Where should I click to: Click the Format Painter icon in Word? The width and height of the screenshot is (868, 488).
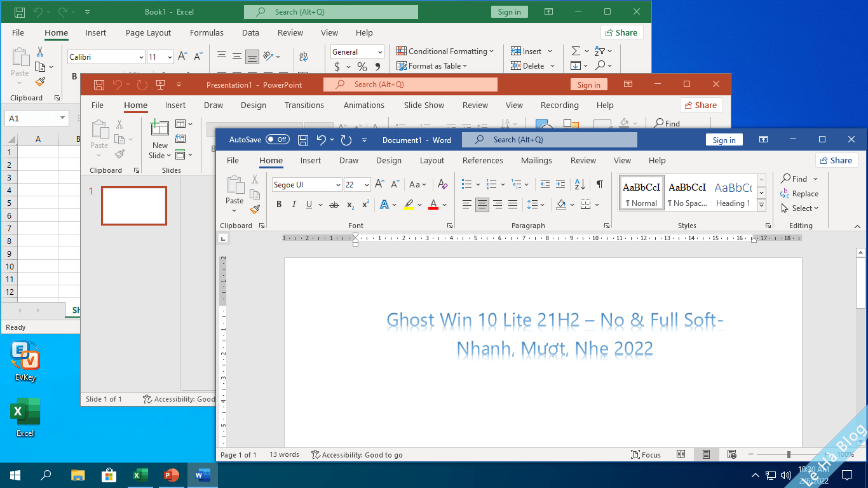255,209
